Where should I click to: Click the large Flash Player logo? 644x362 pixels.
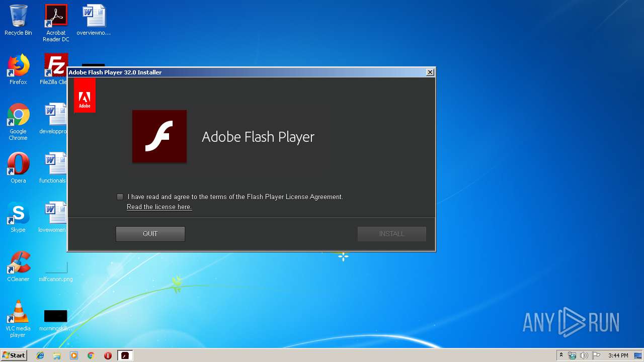(159, 136)
